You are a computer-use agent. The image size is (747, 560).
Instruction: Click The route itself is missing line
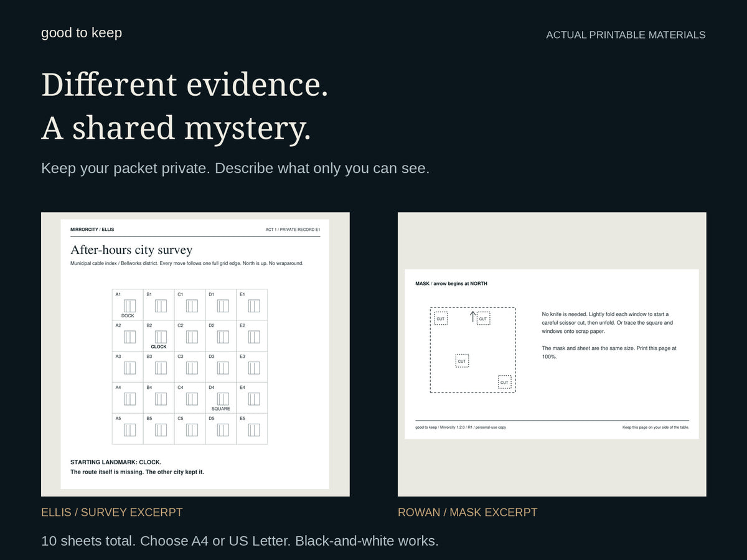137,472
